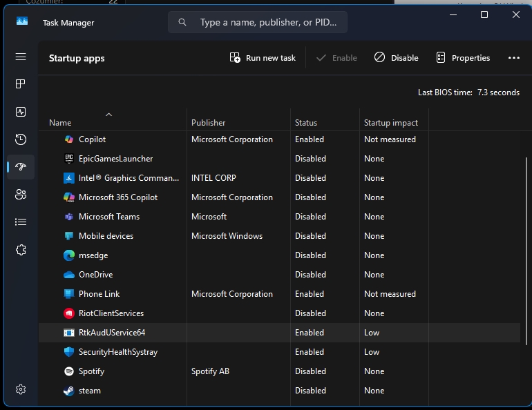The height and width of the screenshot is (410, 532).
Task: Select Startup apps sidebar icon
Action: [x=21, y=167]
